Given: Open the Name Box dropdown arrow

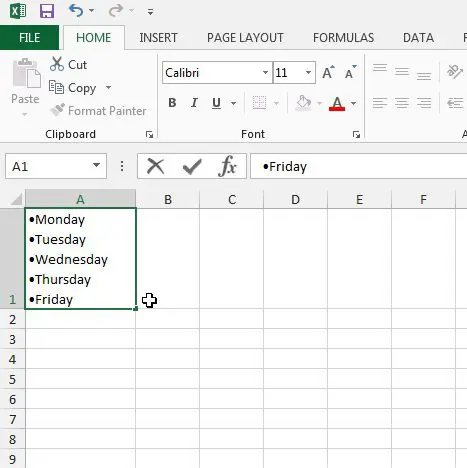Looking at the screenshot, I should tap(96, 165).
